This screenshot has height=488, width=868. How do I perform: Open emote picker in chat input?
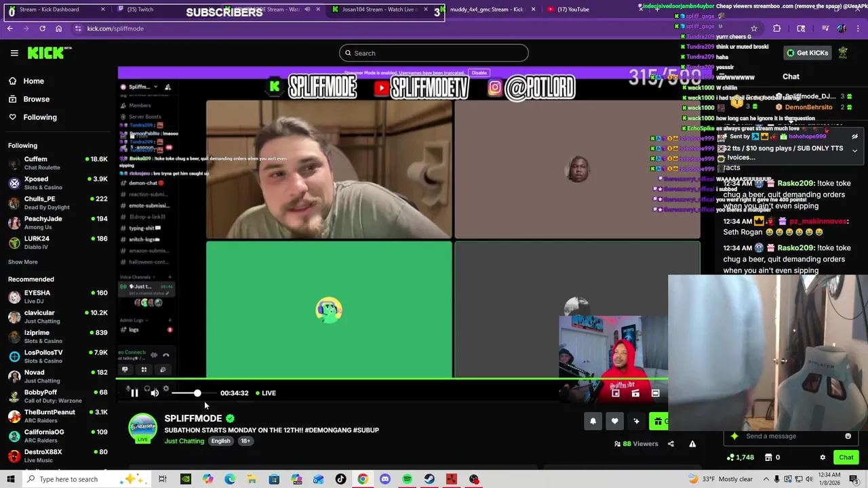click(x=848, y=436)
